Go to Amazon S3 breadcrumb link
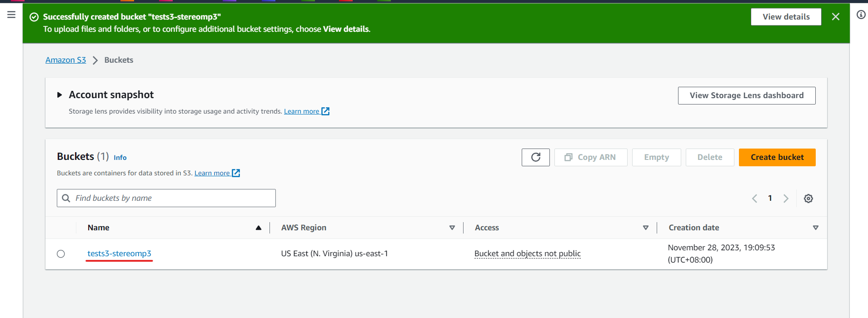Viewport: 868px width, 318px height. (65, 60)
